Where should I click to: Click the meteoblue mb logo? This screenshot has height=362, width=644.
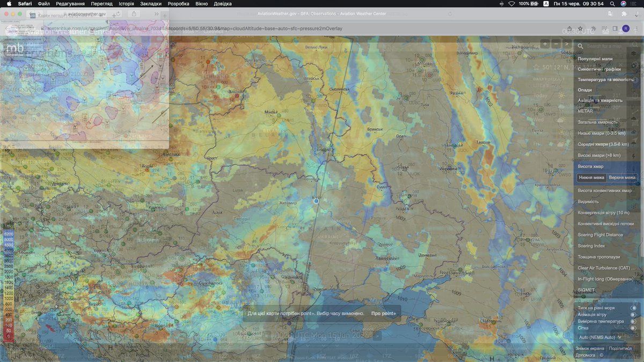point(14,49)
